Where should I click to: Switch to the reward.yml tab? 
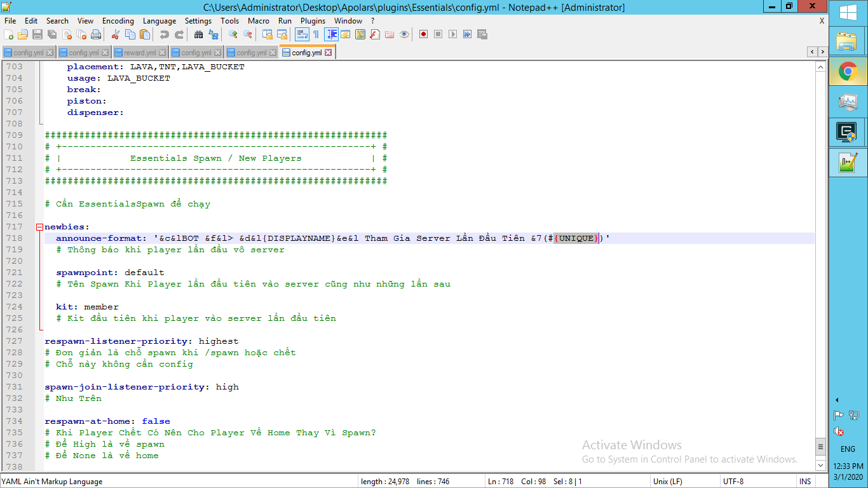(140, 53)
